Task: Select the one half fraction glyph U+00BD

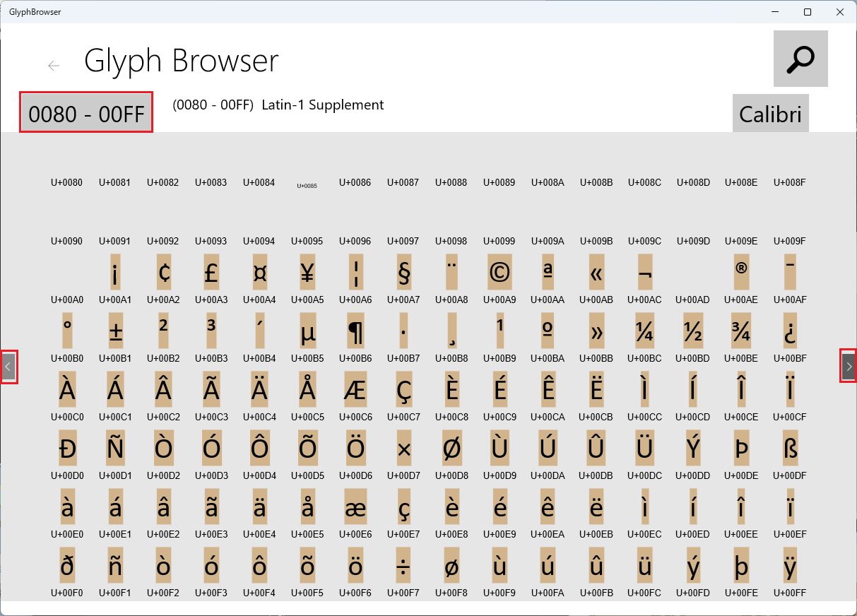Action: (x=692, y=331)
